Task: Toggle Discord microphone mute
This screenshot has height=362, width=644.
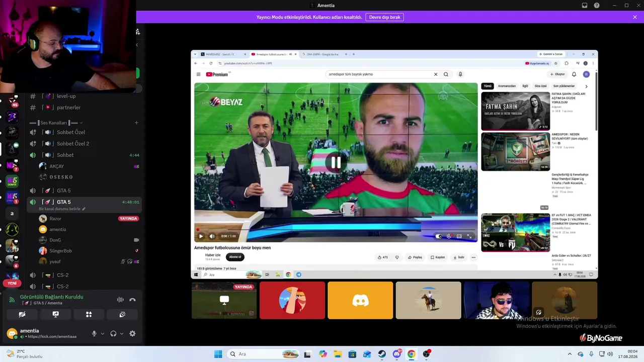Action: 94,333
